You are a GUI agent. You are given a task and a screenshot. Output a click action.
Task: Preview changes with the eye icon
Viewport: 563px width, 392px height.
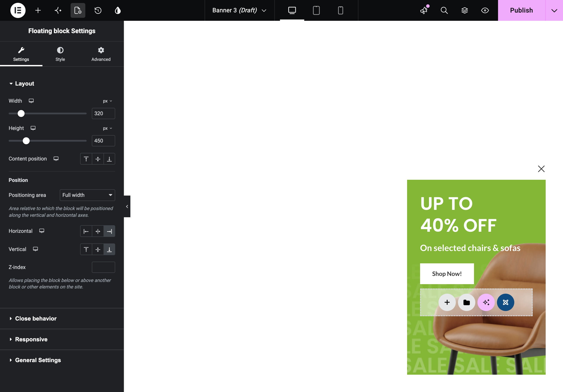pos(485,10)
